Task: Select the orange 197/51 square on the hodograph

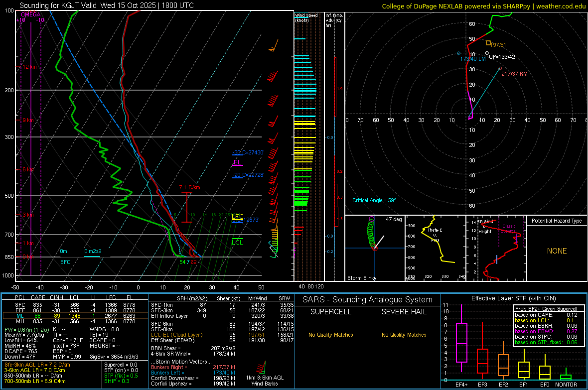Action: tap(488, 43)
